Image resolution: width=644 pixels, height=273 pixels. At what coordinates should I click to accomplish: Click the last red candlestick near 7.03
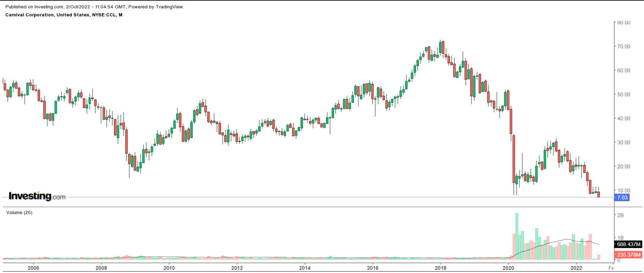599,194
